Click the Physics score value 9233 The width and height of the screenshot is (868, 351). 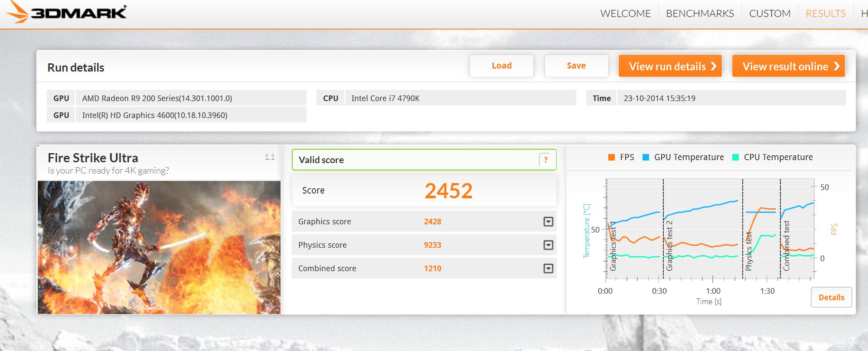point(432,245)
